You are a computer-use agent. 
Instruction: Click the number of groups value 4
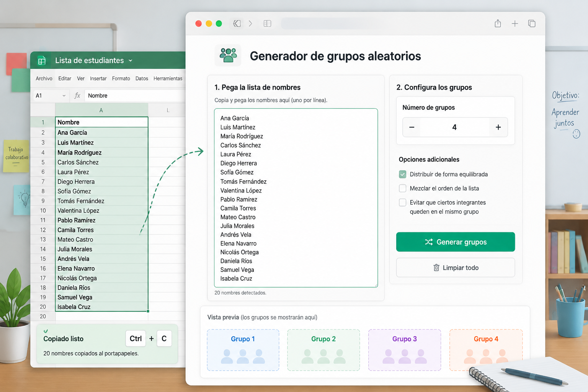coord(454,127)
